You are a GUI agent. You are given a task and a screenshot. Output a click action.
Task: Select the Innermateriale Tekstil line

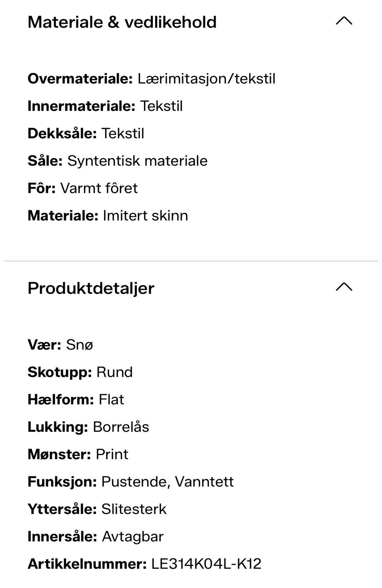(105, 106)
